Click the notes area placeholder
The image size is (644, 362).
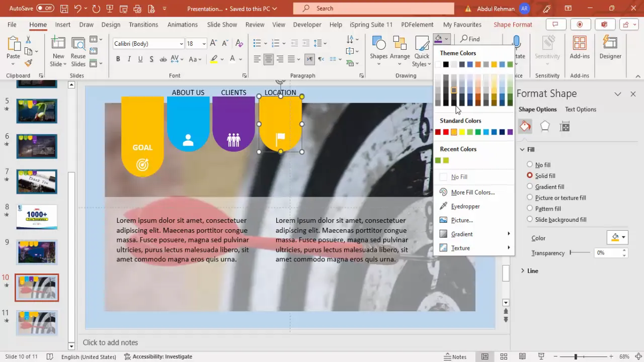110,342
